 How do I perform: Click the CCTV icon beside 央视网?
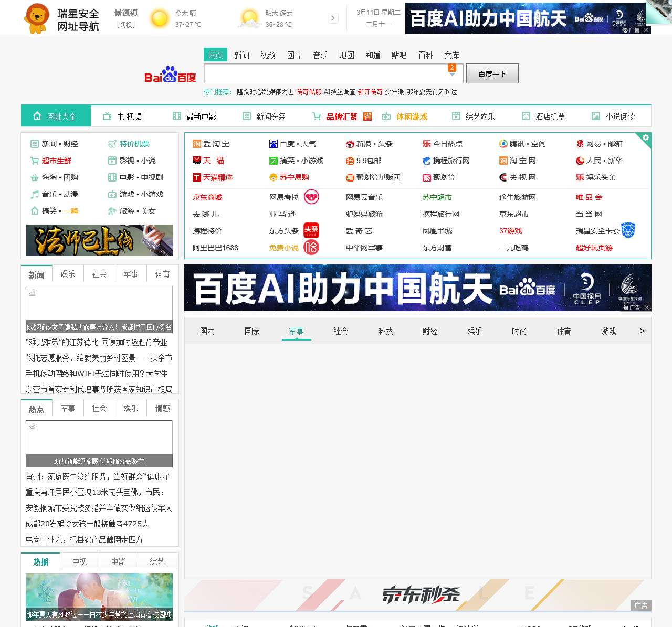point(503,177)
